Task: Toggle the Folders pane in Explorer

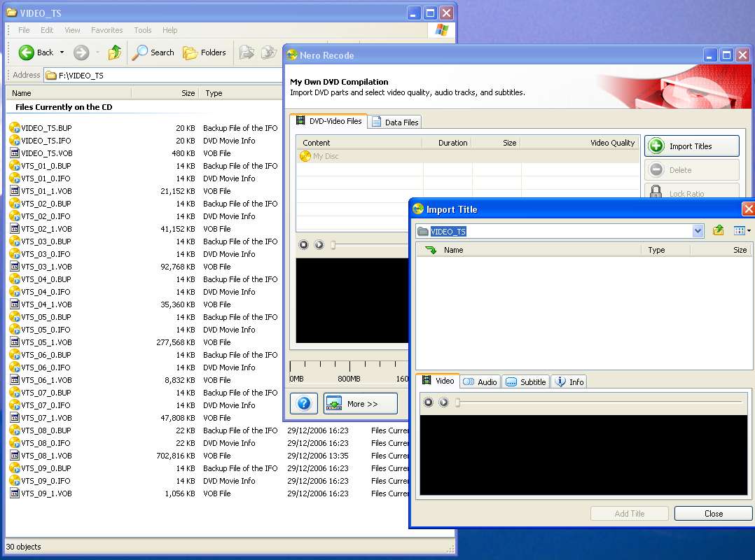Action: (x=205, y=52)
